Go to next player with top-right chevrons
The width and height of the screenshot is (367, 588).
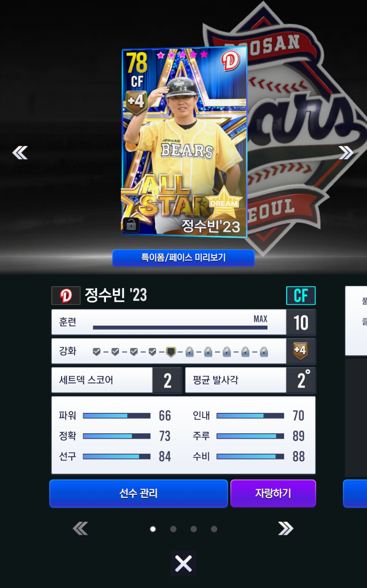346,153
